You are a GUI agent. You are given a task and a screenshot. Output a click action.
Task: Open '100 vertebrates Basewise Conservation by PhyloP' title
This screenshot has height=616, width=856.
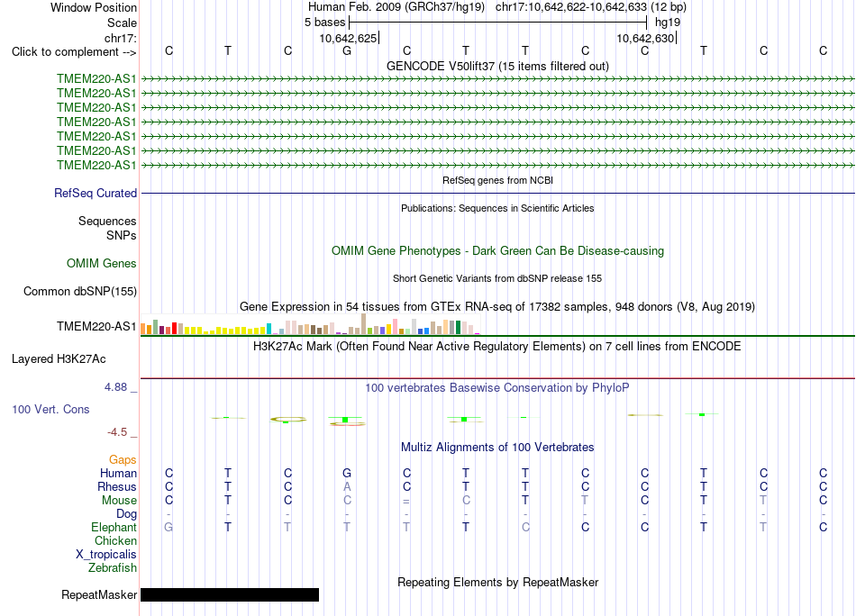point(497,388)
